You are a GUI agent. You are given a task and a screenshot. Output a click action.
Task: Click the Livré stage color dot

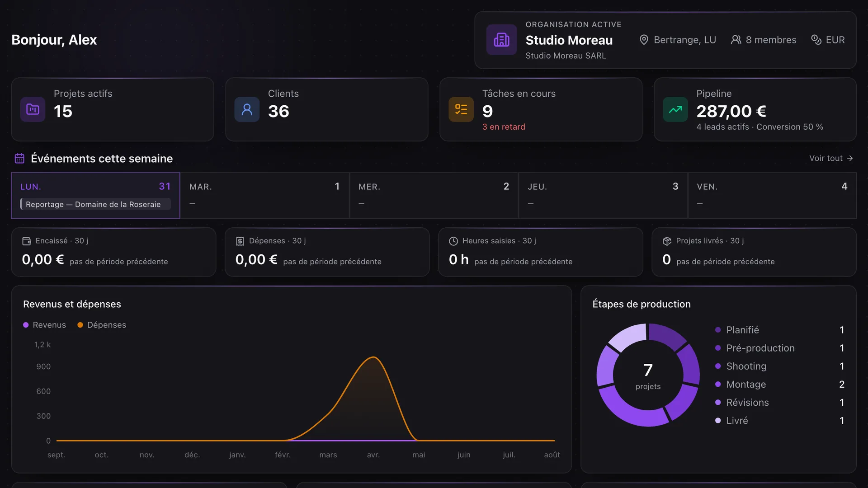[718, 420]
